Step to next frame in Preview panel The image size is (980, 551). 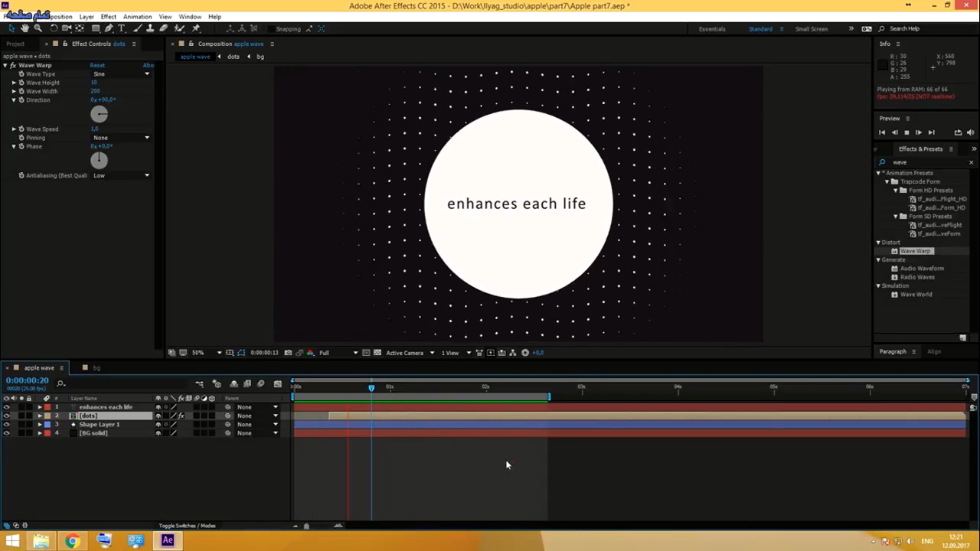pyautogui.click(x=919, y=132)
